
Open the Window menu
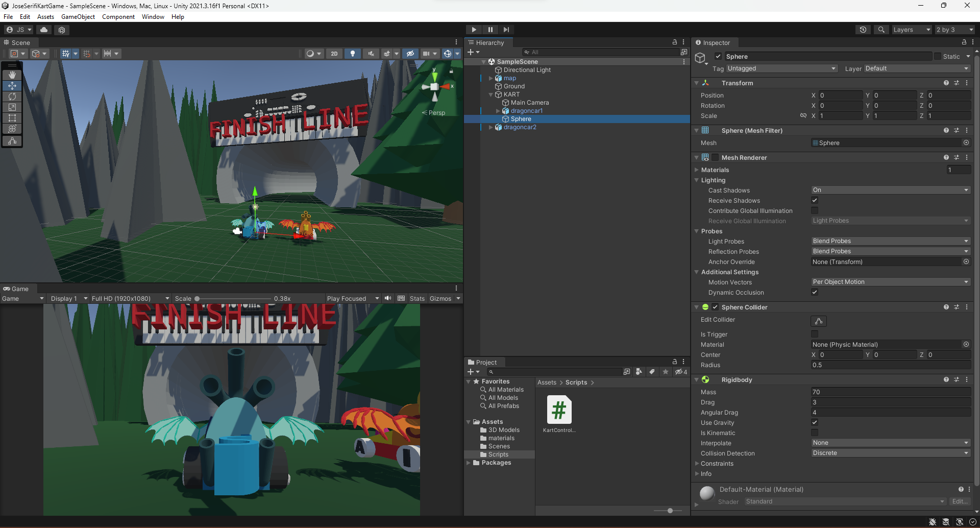pyautogui.click(x=153, y=17)
